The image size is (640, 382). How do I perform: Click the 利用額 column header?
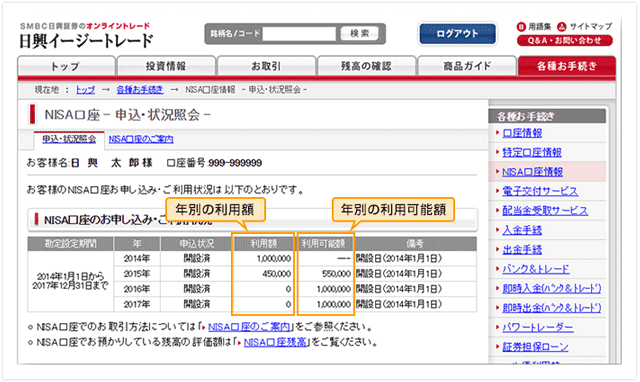[x=263, y=244]
